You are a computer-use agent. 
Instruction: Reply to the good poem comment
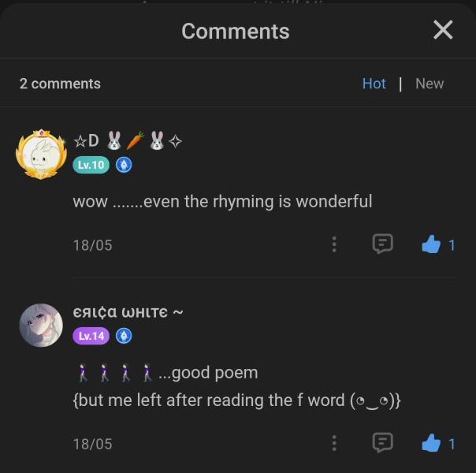click(x=382, y=443)
